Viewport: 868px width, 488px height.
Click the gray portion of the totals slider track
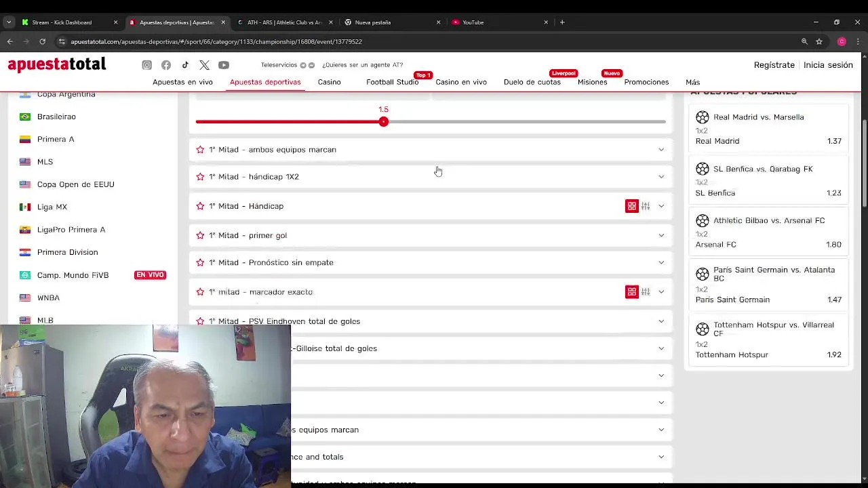click(x=527, y=121)
